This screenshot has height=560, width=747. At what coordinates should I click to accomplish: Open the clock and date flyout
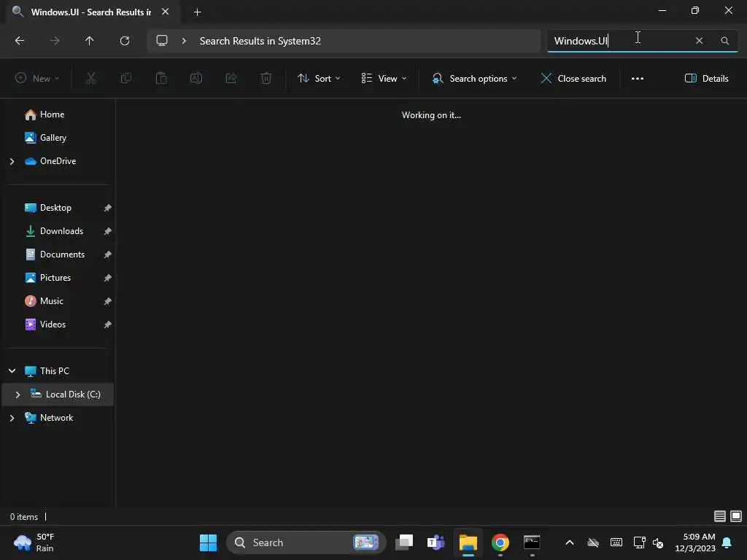point(695,542)
